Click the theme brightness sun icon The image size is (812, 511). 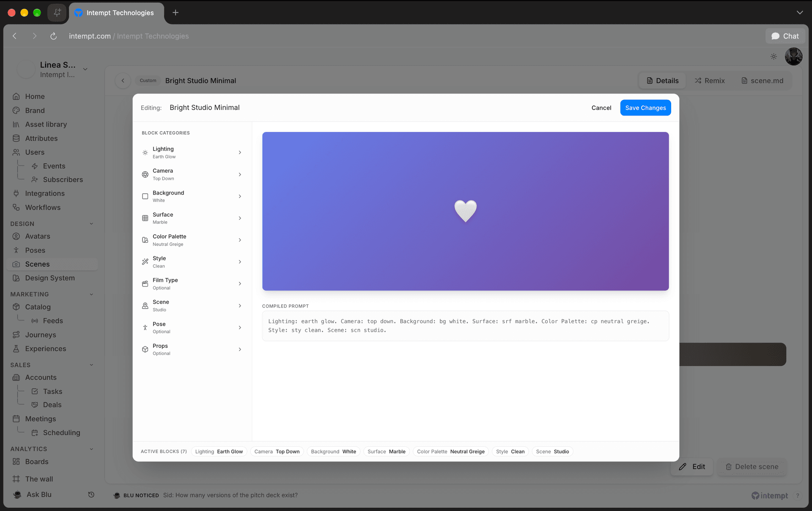point(774,57)
